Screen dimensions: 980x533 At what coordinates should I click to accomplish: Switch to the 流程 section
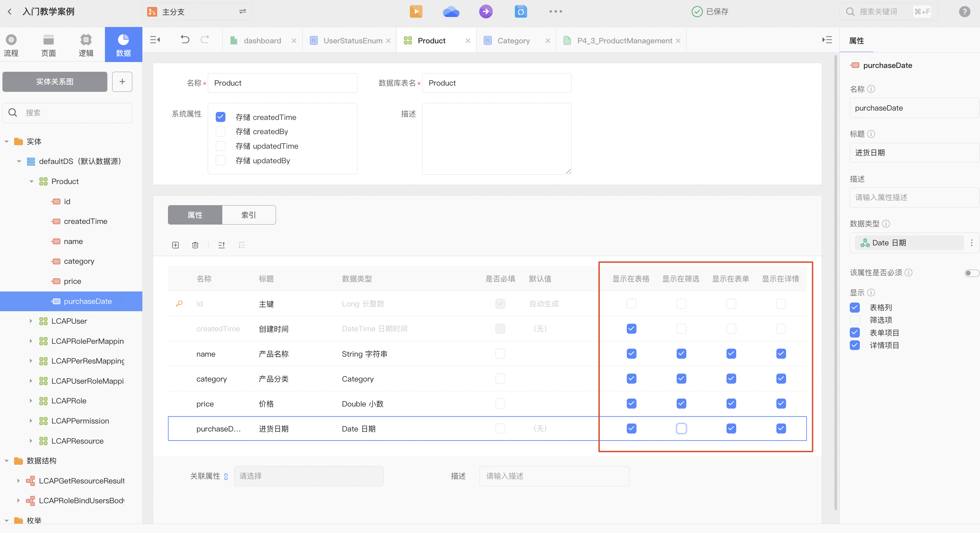(11, 45)
